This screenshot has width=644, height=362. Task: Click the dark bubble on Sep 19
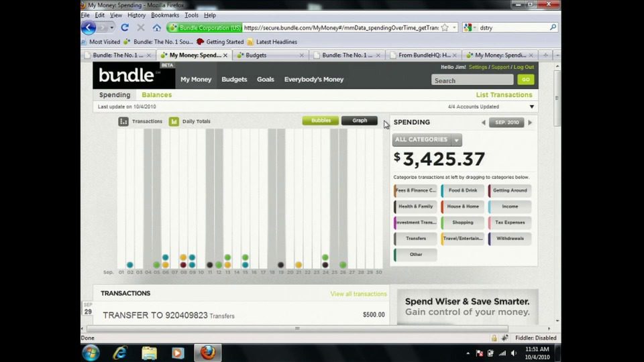tap(281, 265)
